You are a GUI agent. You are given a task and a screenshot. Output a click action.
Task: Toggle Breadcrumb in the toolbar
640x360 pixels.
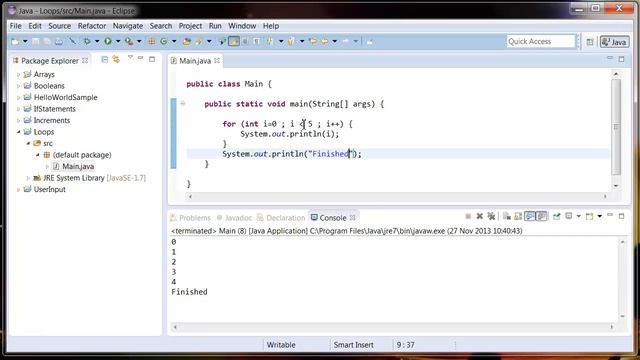point(222,41)
